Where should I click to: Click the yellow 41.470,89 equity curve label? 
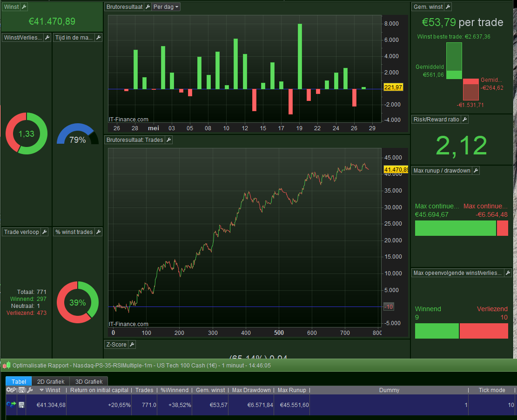[x=396, y=169]
